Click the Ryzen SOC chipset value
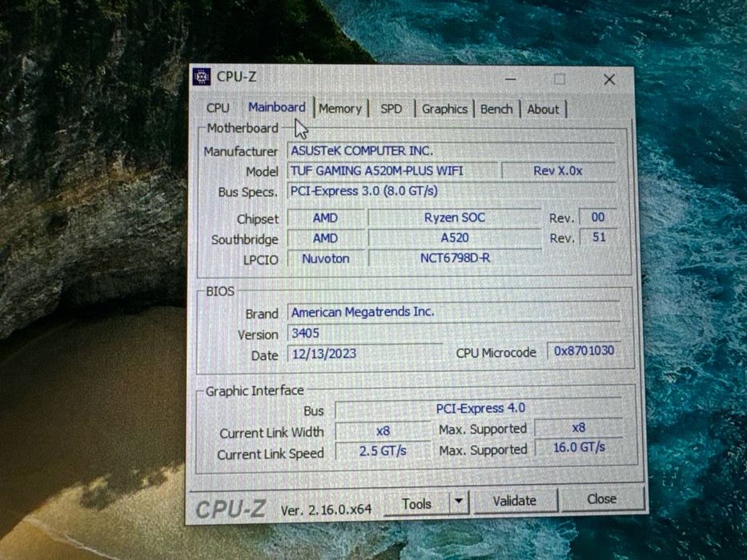The height and width of the screenshot is (560, 747). point(455,217)
